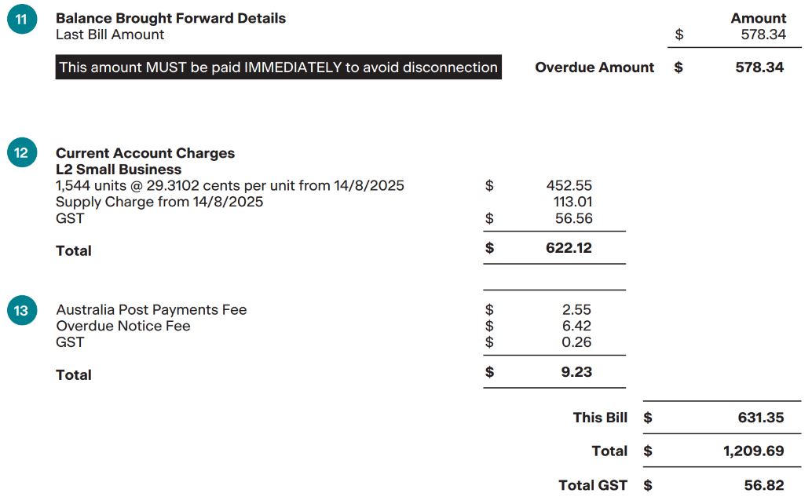Click the Overdue Amount label
812x504 pixels.
tap(594, 68)
